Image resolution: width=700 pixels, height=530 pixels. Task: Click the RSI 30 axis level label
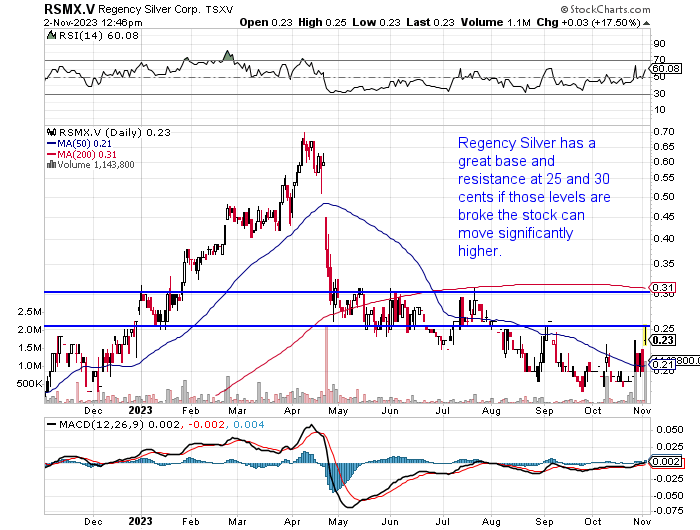click(659, 94)
